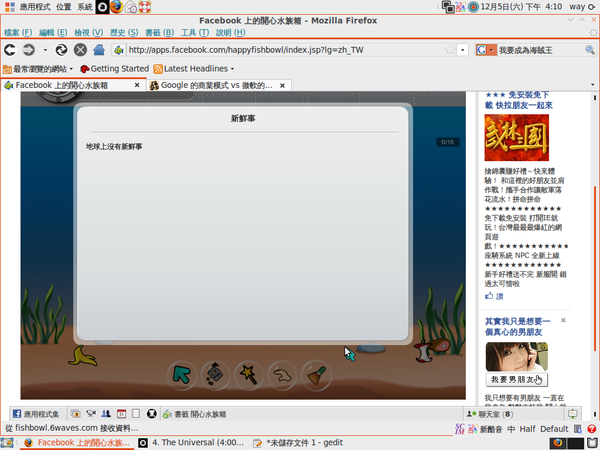Open the list all tabs dropdown
The width and height of the screenshot is (600, 450).
pyautogui.click(x=593, y=85)
